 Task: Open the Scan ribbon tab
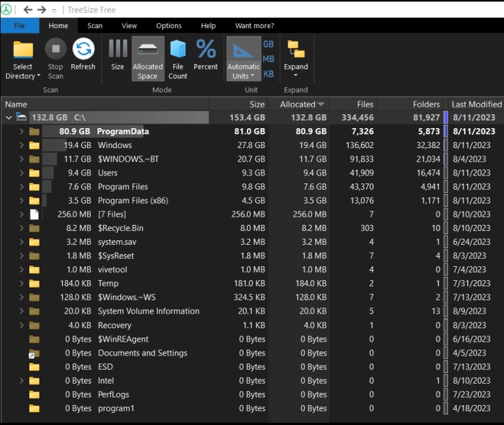(95, 26)
